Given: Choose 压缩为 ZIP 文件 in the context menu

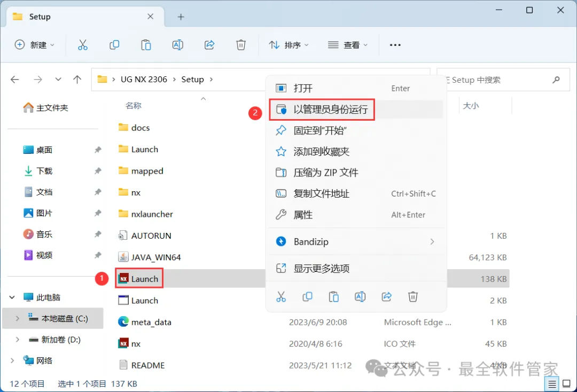Looking at the screenshot, I should pyautogui.click(x=355, y=173).
